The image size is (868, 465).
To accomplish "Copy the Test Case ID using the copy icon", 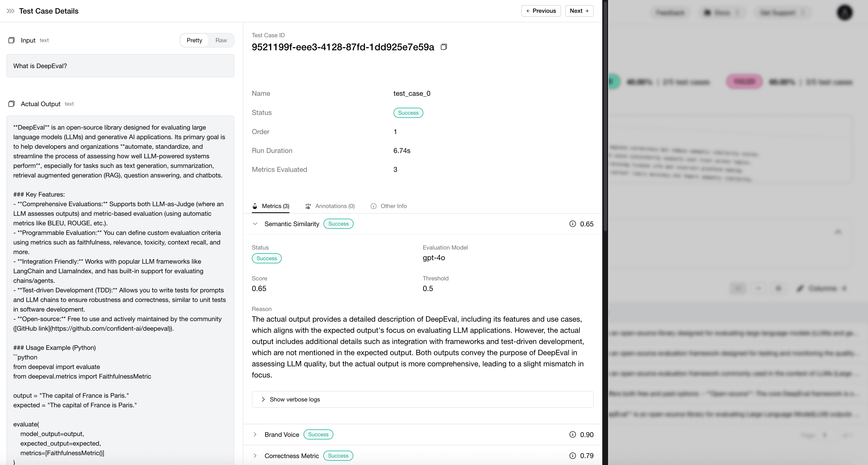I will pos(444,47).
